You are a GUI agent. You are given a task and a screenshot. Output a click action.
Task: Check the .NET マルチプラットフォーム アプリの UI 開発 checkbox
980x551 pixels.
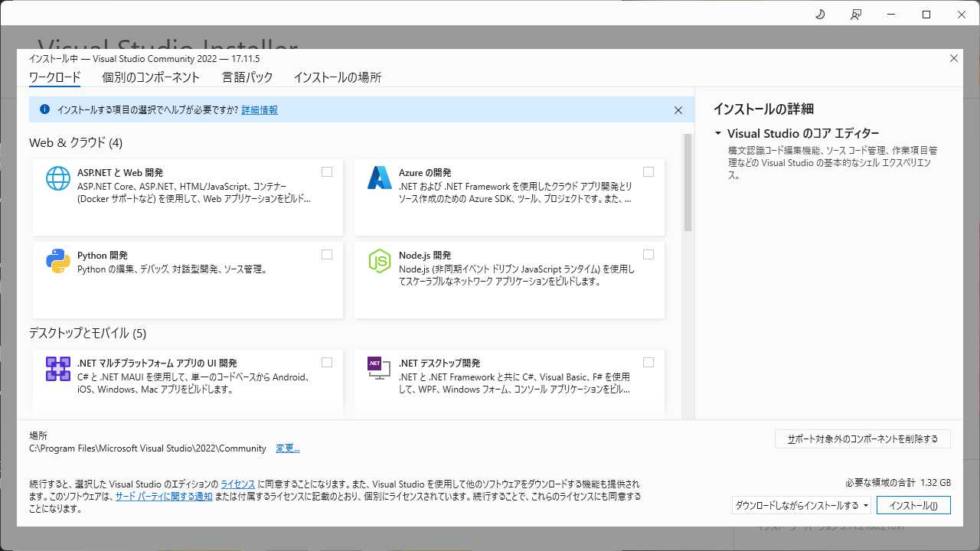pyautogui.click(x=327, y=363)
